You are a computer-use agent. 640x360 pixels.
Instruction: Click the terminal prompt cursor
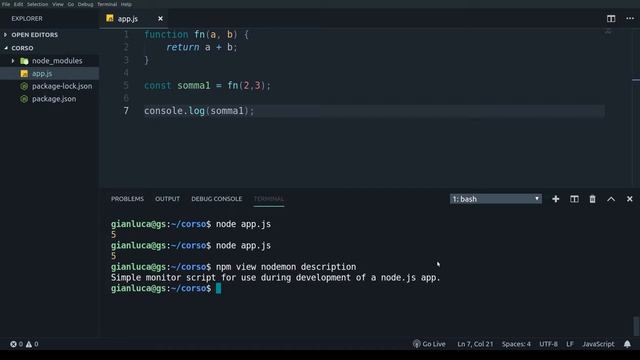[x=218, y=288]
